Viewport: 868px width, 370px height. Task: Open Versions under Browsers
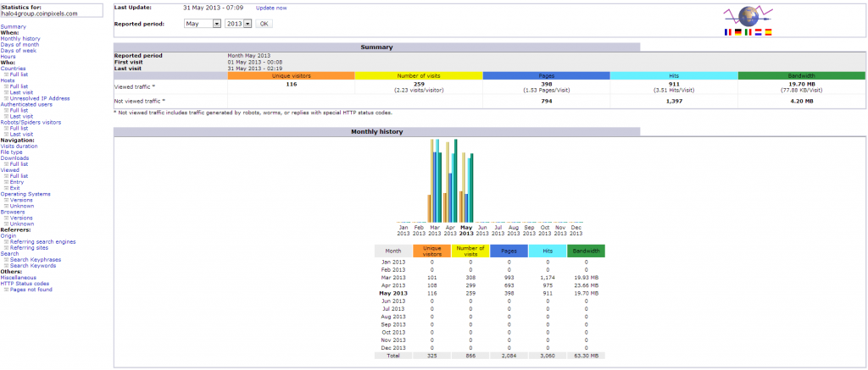(x=21, y=218)
